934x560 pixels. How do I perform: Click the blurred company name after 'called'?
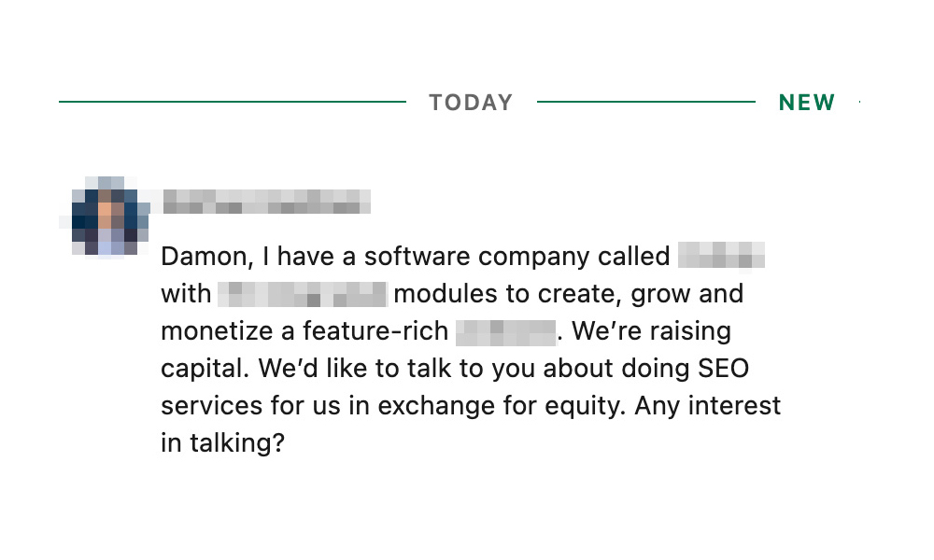[x=721, y=256]
